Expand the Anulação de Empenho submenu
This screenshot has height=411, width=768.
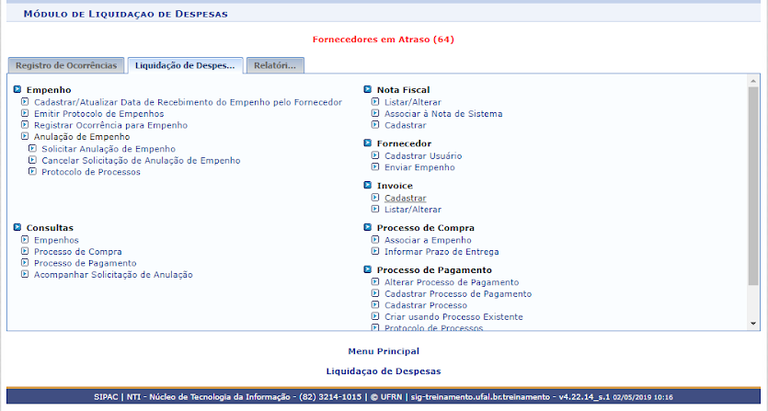[82, 137]
